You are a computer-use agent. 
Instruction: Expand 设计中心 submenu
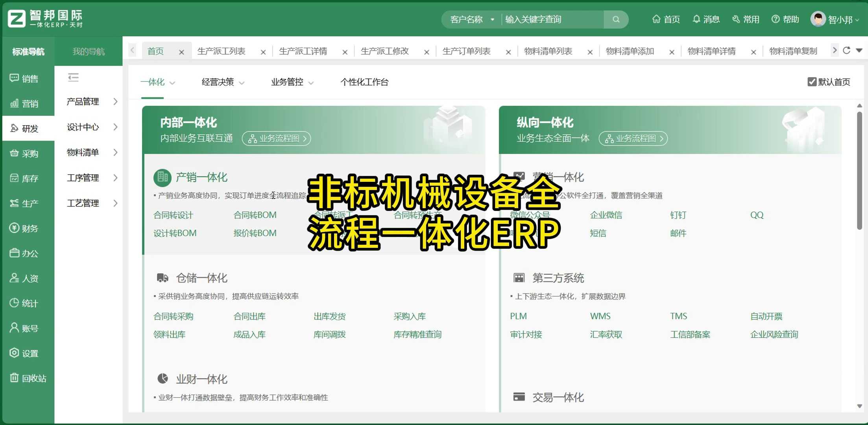[92, 127]
